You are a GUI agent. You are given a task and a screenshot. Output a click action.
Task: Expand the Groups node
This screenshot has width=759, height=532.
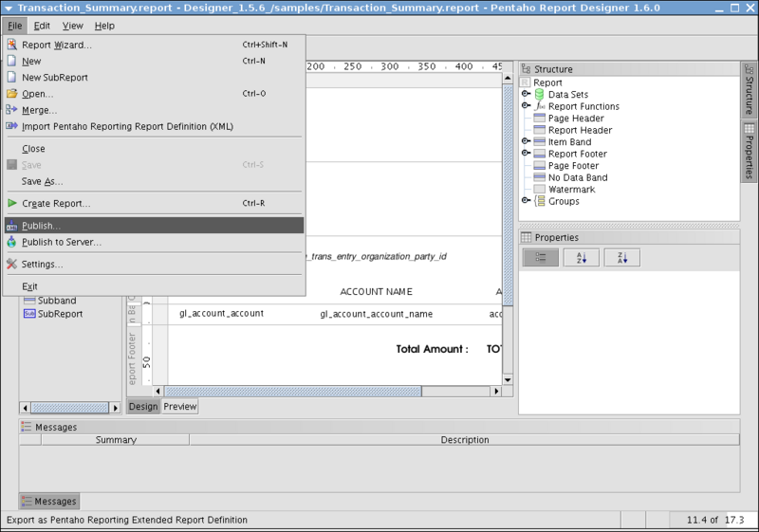tap(526, 200)
